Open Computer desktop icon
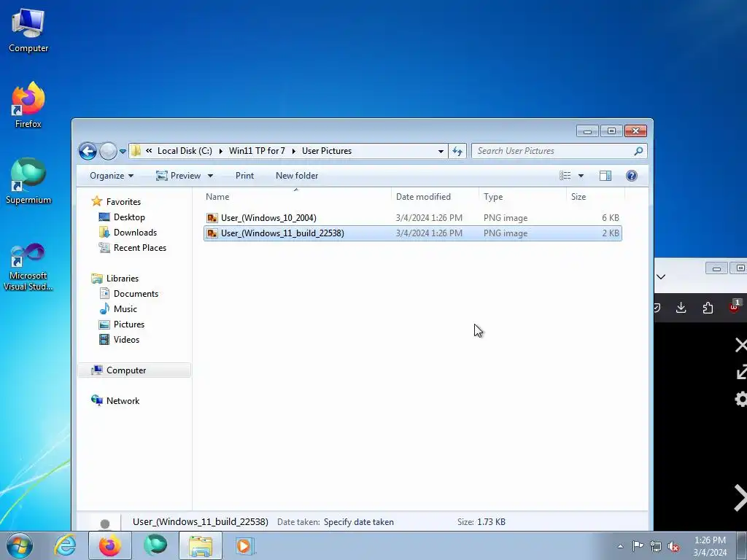The height and width of the screenshot is (560, 747). click(28, 31)
